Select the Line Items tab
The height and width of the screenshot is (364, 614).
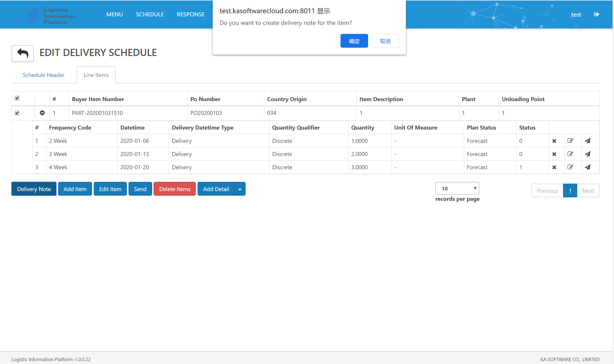(x=96, y=75)
